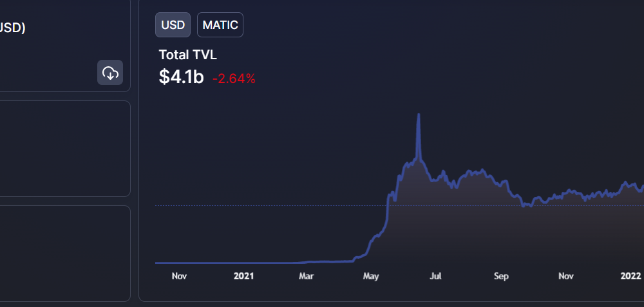Image resolution: width=644 pixels, height=307 pixels.
Task: Click the Jul axis label
Action: point(435,276)
